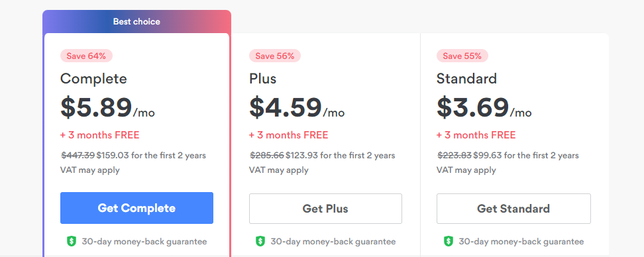The width and height of the screenshot is (644, 257).
Task: Click the Get Standard button
Action: point(513,209)
